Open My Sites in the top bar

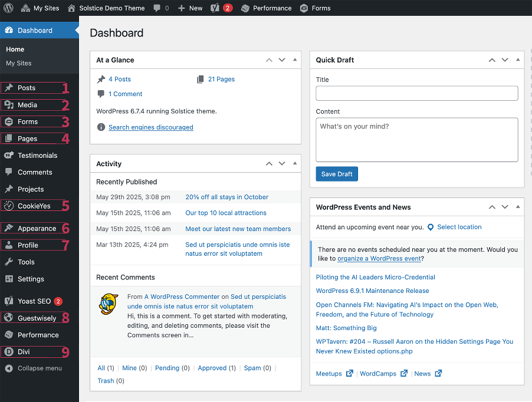(40, 8)
